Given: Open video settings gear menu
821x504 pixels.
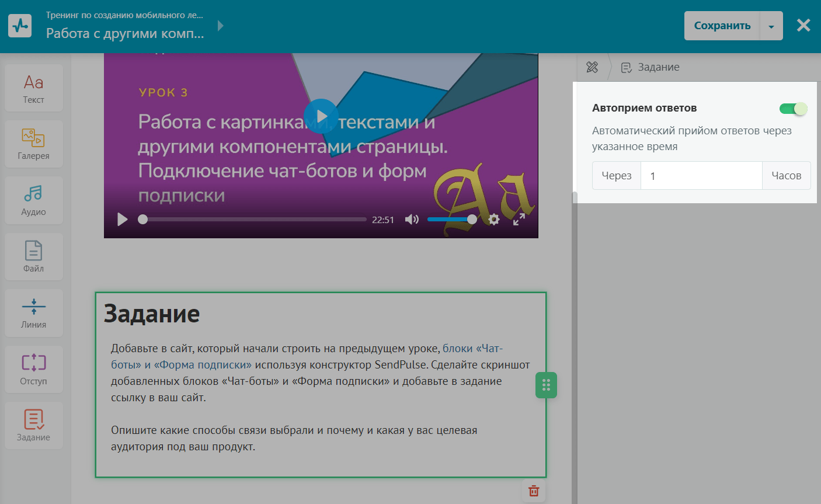Looking at the screenshot, I should [494, 220].
